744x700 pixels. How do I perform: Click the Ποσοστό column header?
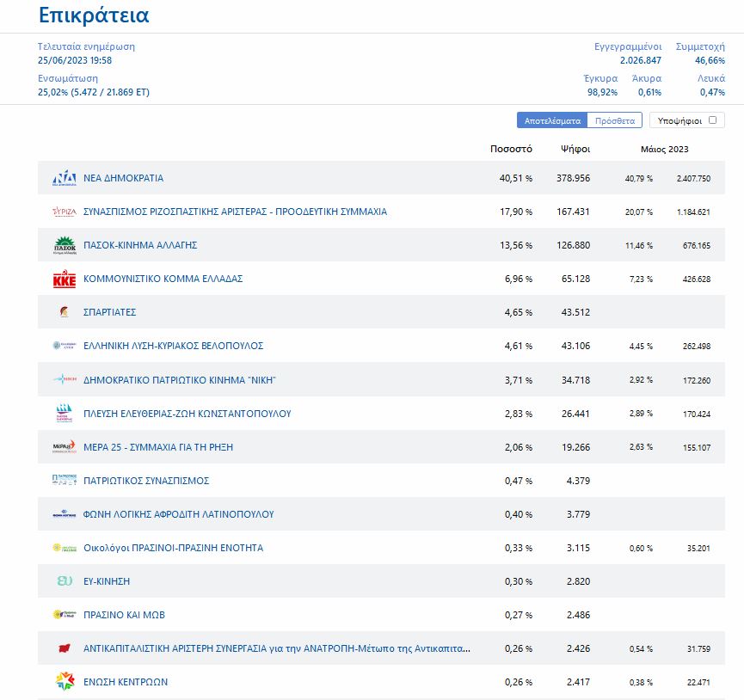(x=511, y=149)
